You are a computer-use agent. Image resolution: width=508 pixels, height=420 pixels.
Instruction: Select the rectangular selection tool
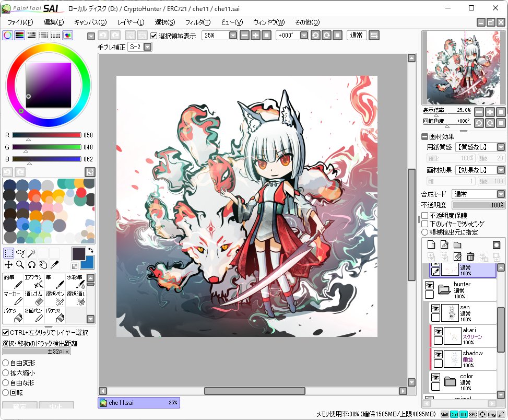pyautogui.click(x=8, y=253)
